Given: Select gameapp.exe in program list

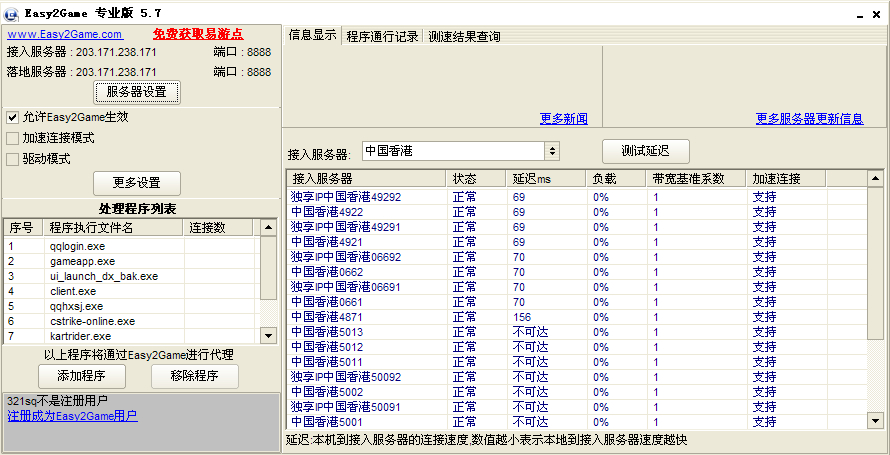Looking at the screenshot, I should click(132, 262).
